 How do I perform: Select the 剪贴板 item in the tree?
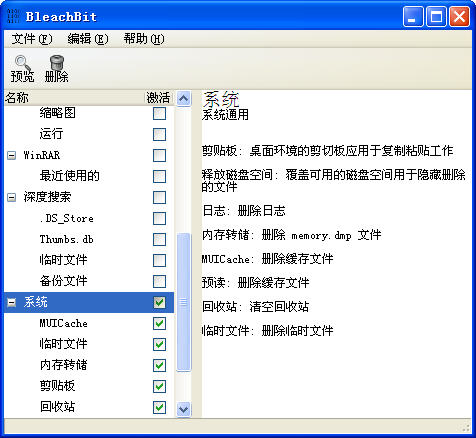pos(57,386)
